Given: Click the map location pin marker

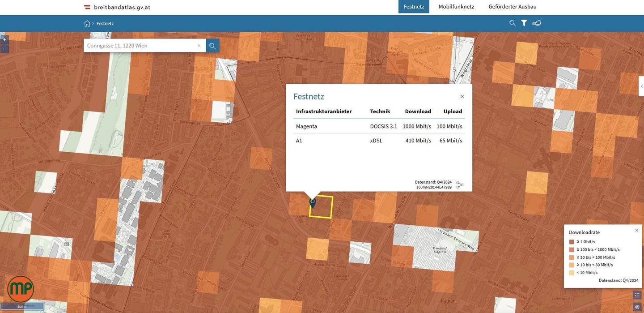Looking at the screenshot, I should coord(313,203).
